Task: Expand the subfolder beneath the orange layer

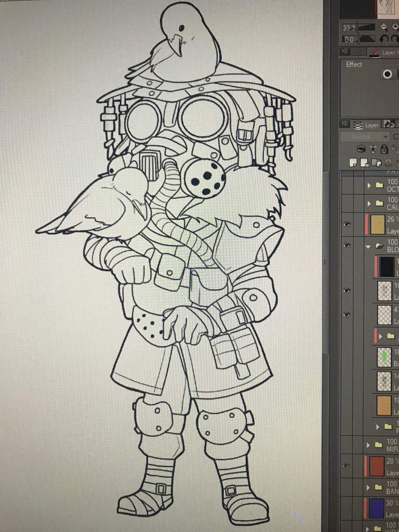Action: click(378, 427)
